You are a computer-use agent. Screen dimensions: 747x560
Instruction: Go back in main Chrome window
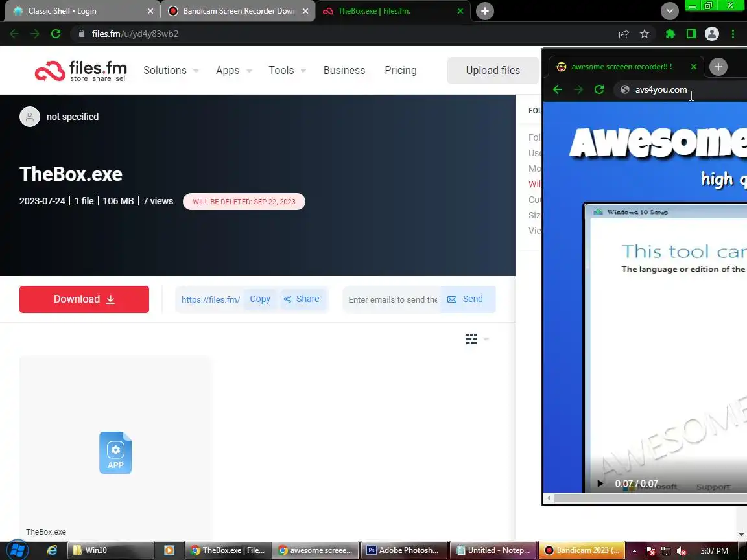(x=14, y=34)
